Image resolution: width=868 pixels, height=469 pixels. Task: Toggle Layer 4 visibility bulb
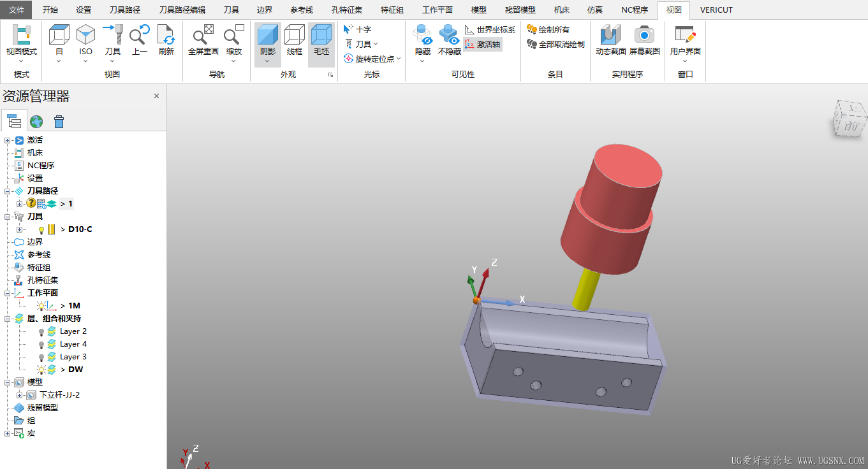pos(41,344)
